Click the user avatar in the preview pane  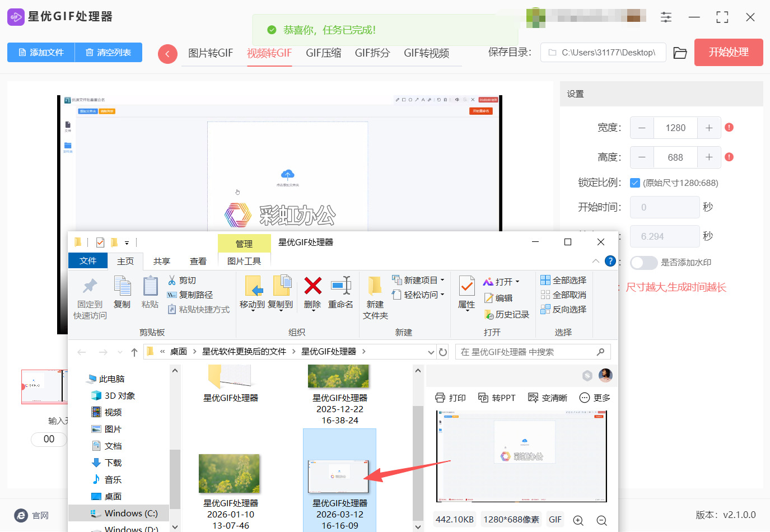coord(605,375)
